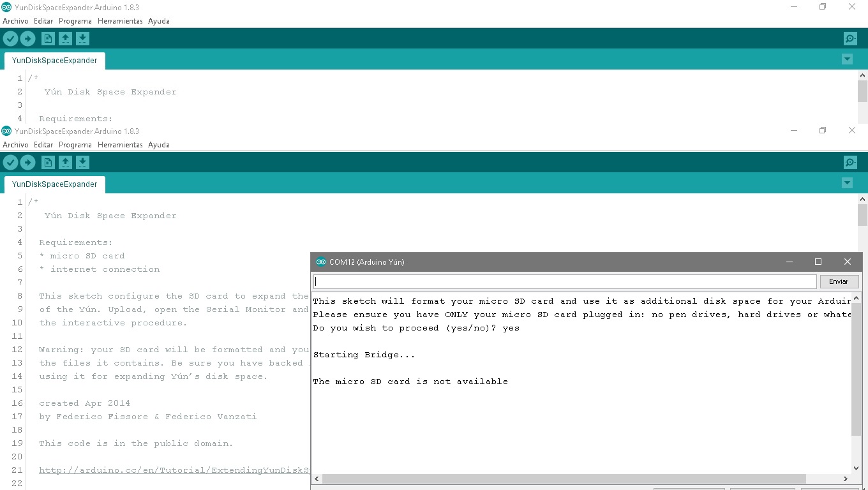Click 'Yún Disk Space Expander' line in back editor

pos(110,92)
